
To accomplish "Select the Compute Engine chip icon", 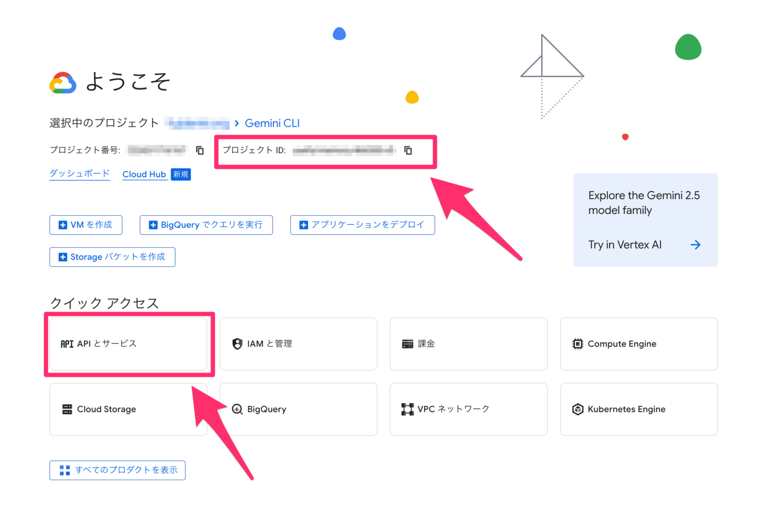I will click(x=578, y=344).
